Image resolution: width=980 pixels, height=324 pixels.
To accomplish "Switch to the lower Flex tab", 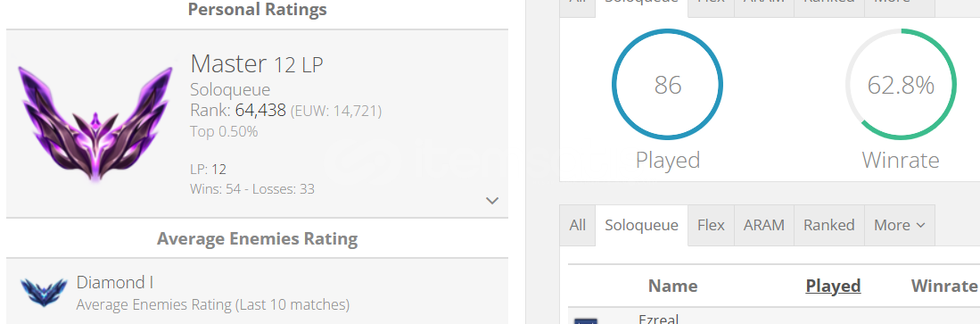I will coord(711,225).
